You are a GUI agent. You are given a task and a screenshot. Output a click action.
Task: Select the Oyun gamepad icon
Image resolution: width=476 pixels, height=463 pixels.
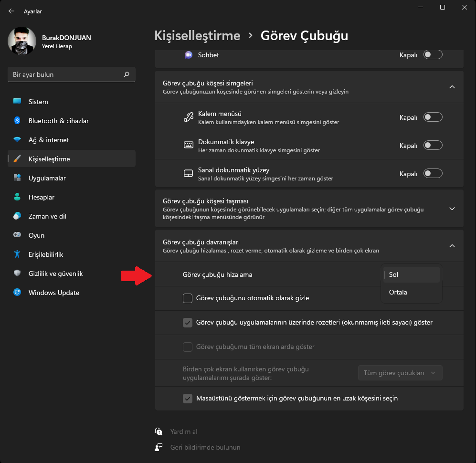[17, 235]
